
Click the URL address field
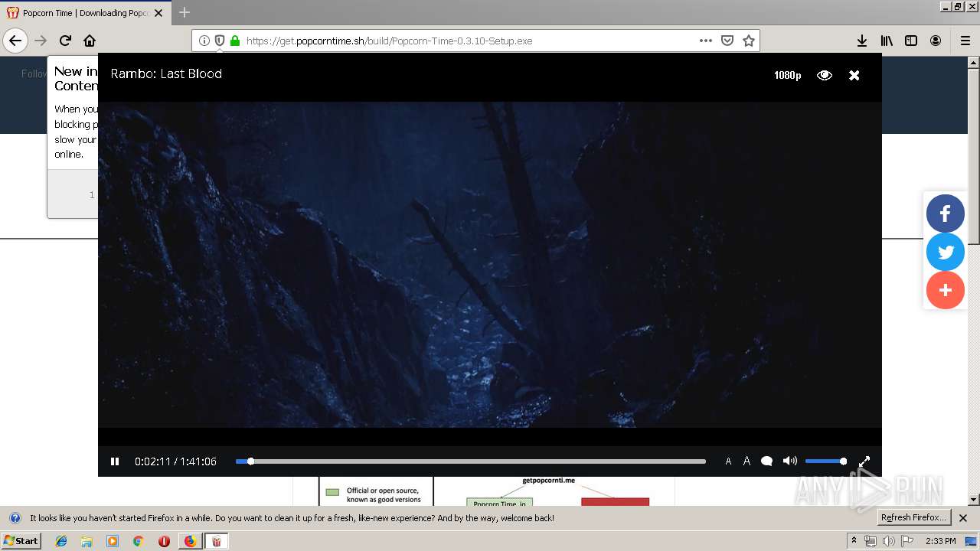pos(467,41)
